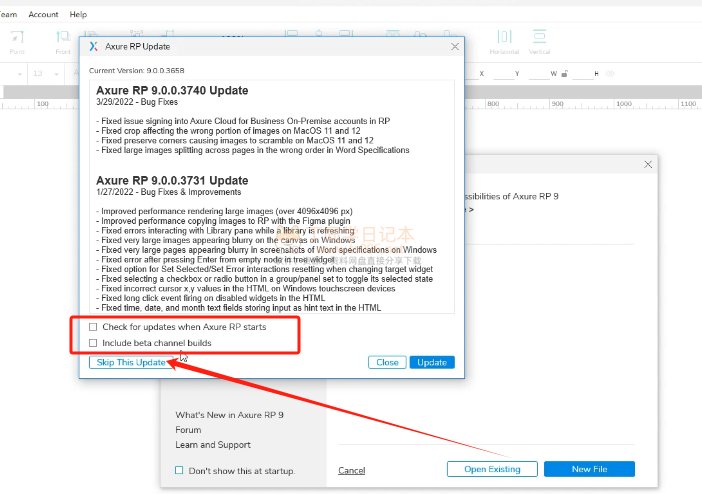Click the 1/27/2022 - Bug Fixes & Improvements line

169,192
